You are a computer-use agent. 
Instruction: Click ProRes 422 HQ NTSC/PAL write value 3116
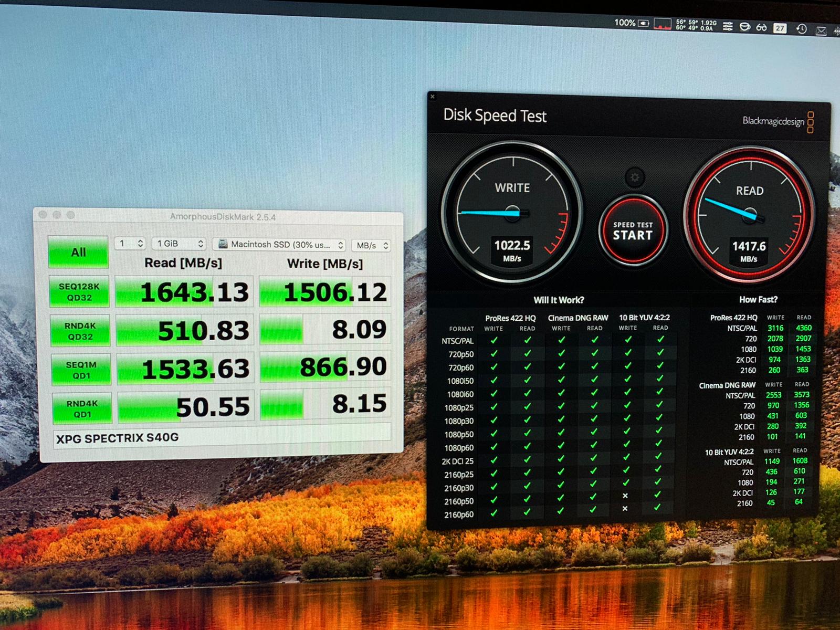[775, 328]
